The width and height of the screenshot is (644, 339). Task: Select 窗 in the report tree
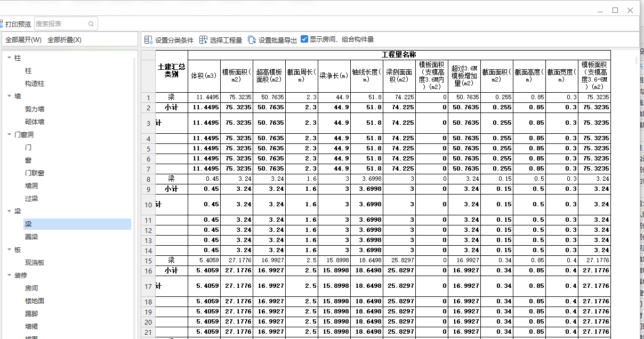[28, 160]
